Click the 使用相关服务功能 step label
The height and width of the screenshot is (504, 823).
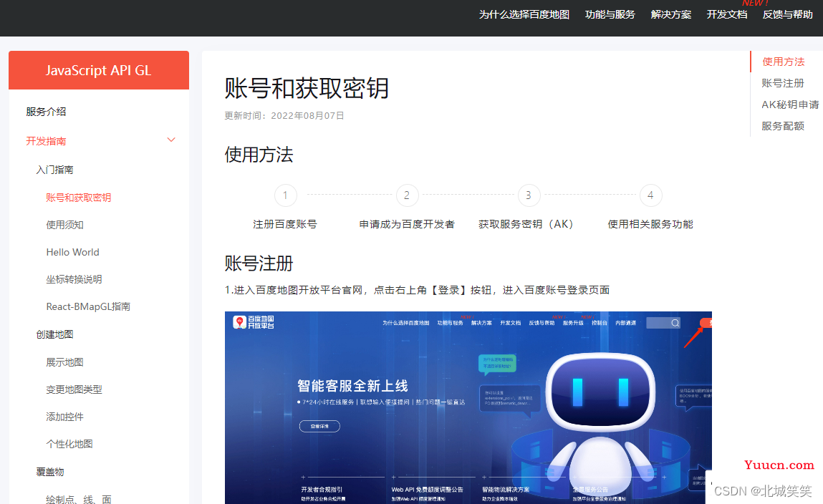[x=650, y=225]
